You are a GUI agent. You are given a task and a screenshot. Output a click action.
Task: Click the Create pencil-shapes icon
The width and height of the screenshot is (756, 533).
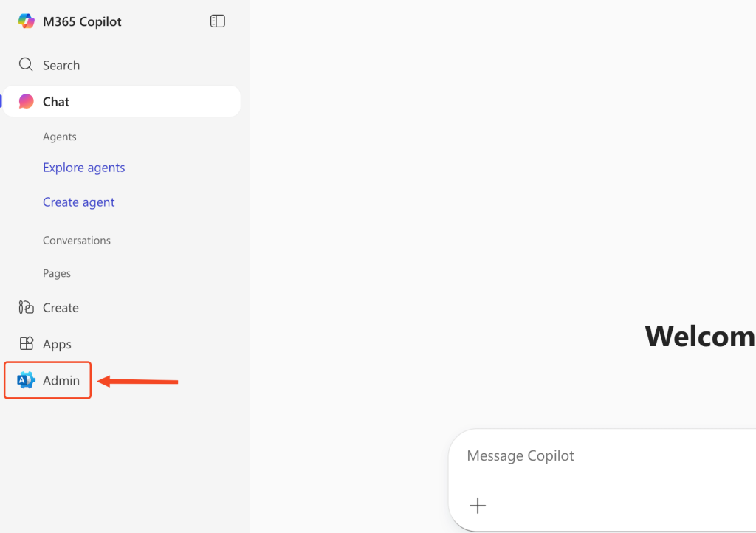click(27, 308)
